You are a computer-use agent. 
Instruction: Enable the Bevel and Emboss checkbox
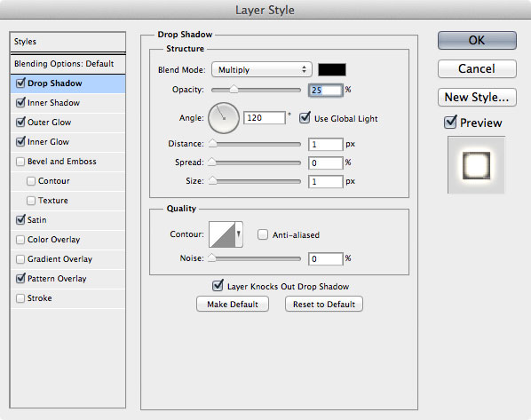click(x=20, y=162)
